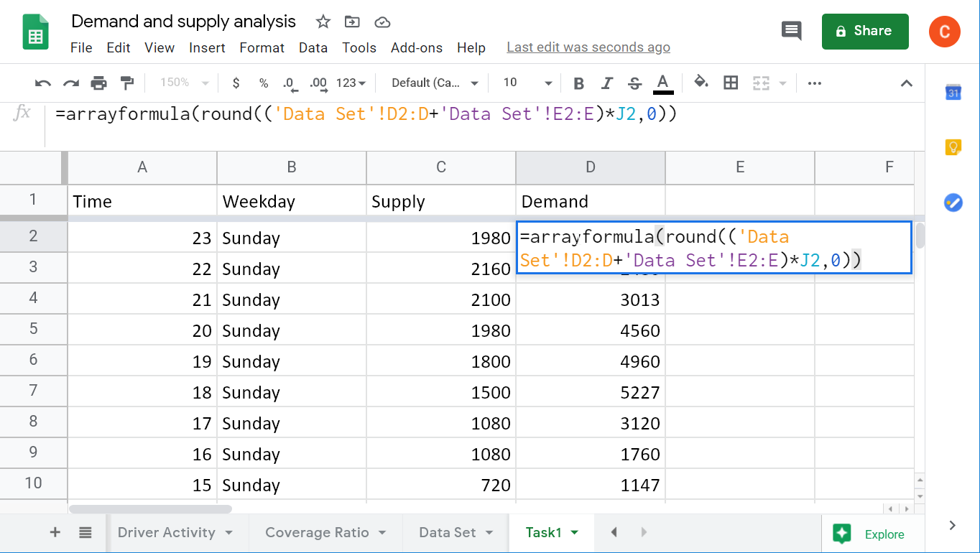Click the green Share button
This screenshot has height=553, width=980.
click(x=865, y=31)
